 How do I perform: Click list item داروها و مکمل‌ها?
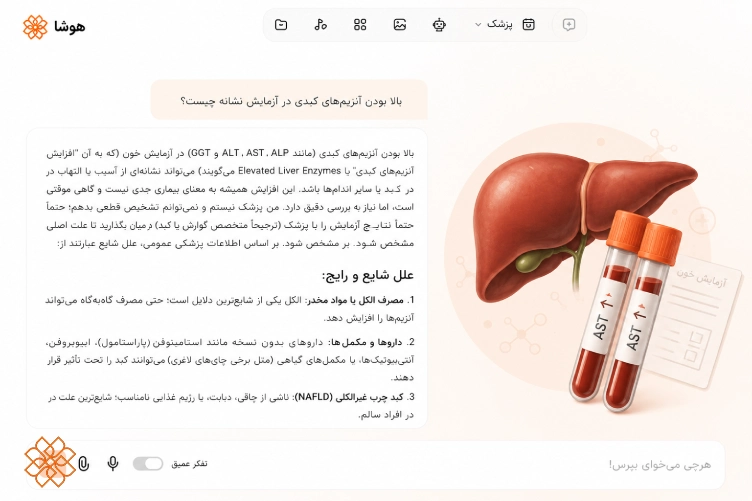(x=229, y=360)
